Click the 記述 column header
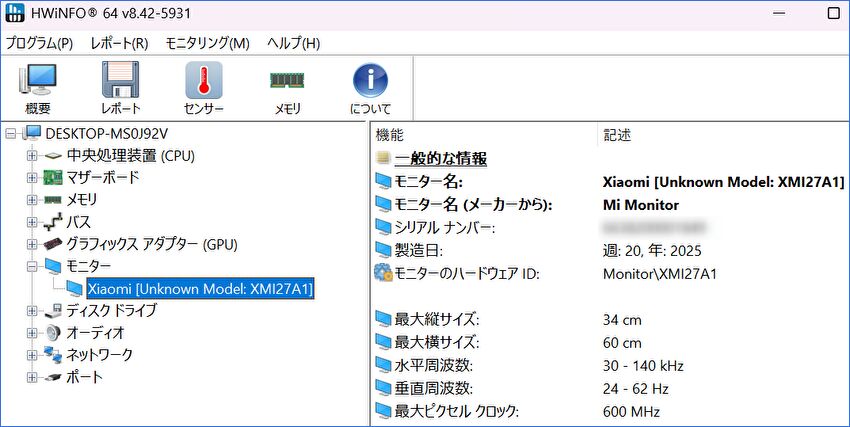850x427 pixels. pyautogui.click(x=724, y=135)
